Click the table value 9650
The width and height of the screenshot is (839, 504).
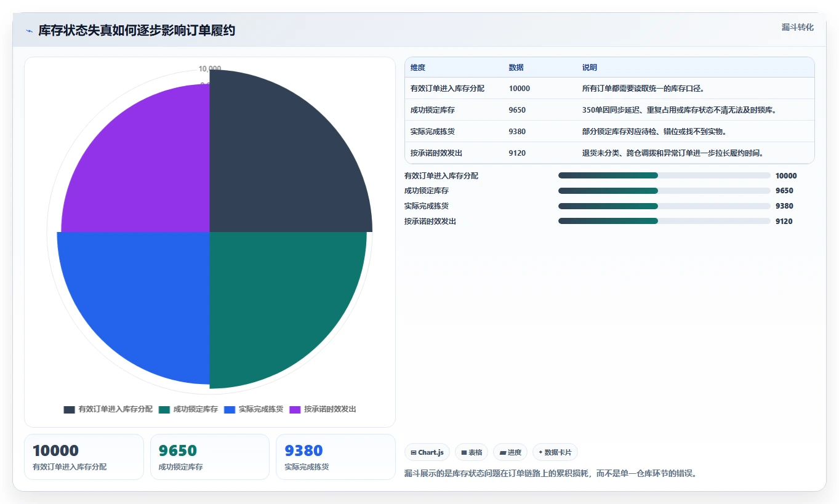[518, 110]
